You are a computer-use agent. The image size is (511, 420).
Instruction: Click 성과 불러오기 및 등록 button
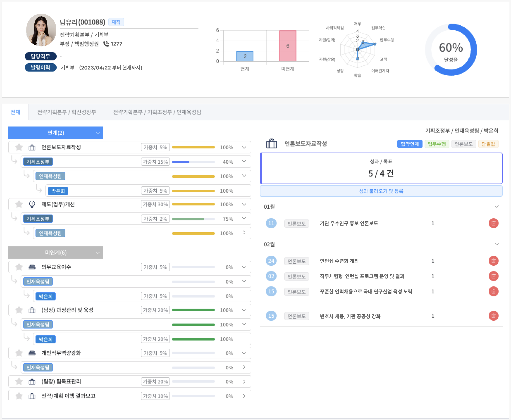click(x=381, y=191)
